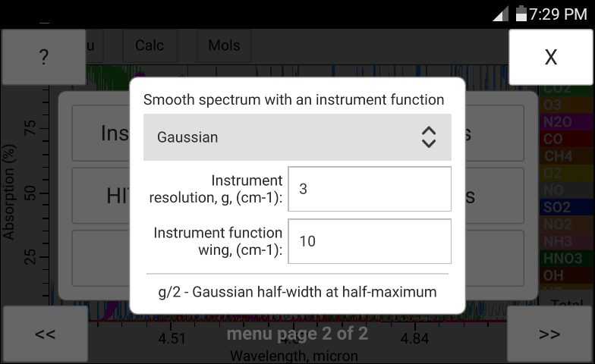Viewport: 595px width, 364px height.
Task: Check the battery icon in status bar
Action: coord(521,14)
